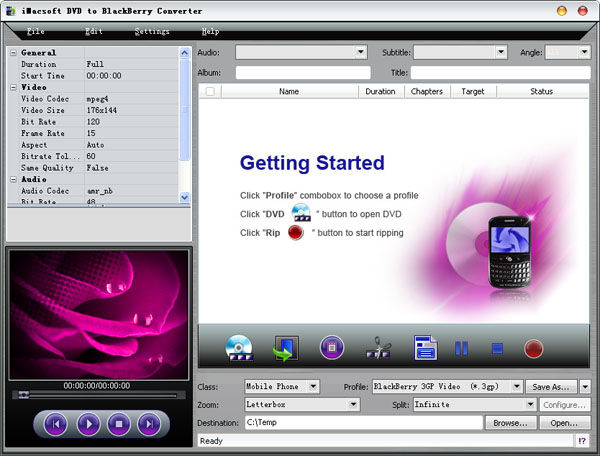Open the File menu
The width and height of the screenshot is (600, 456).
[36, 31]
